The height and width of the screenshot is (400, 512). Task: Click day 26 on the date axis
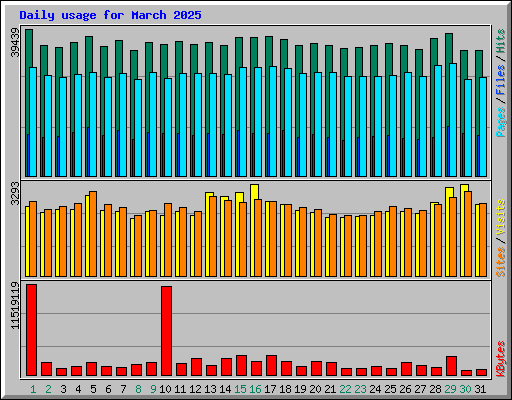[x=405, y=389]
